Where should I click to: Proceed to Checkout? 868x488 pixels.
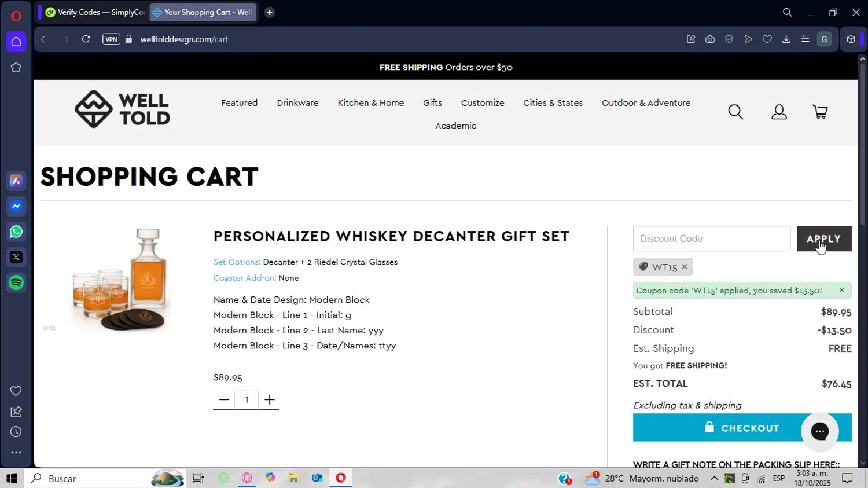tap(742, 428)
